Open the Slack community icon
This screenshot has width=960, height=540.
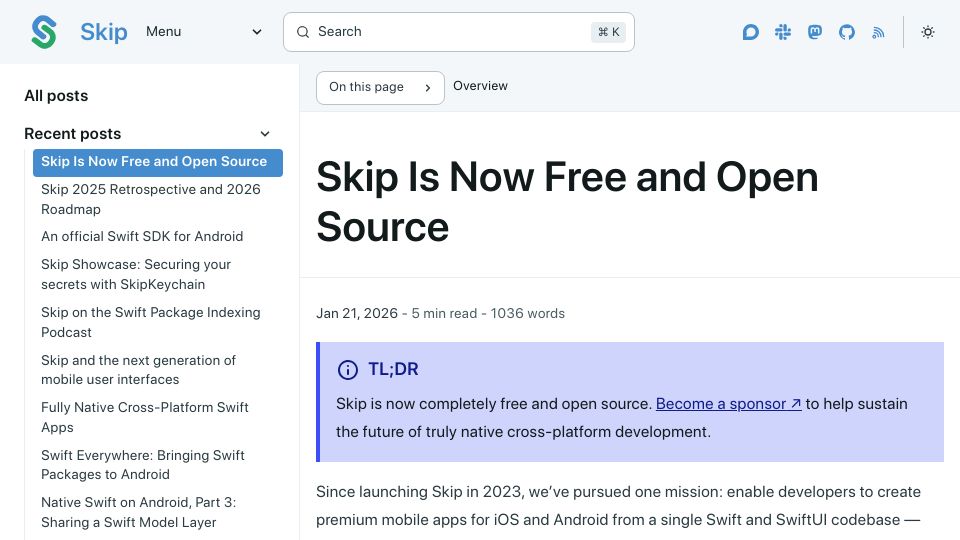(x=782, y=32)
